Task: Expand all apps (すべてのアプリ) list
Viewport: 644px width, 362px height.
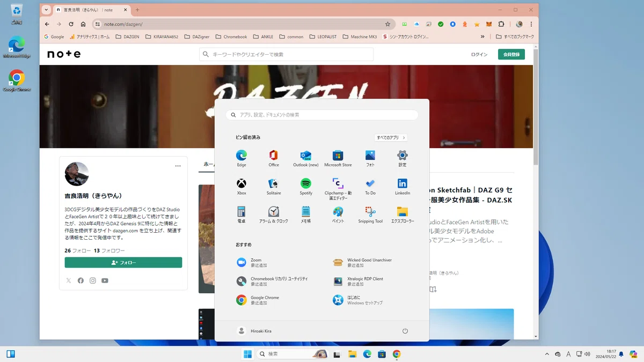Action: pos(391,137)
